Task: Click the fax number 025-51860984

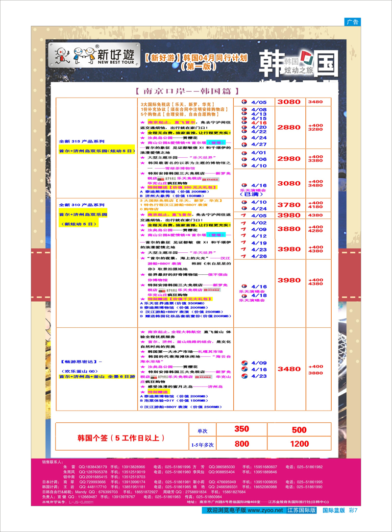Action: [209, 497]
